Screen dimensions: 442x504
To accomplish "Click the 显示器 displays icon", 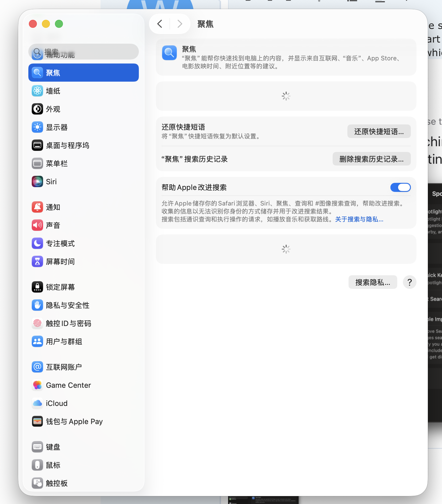I will [x=37, y=127].
